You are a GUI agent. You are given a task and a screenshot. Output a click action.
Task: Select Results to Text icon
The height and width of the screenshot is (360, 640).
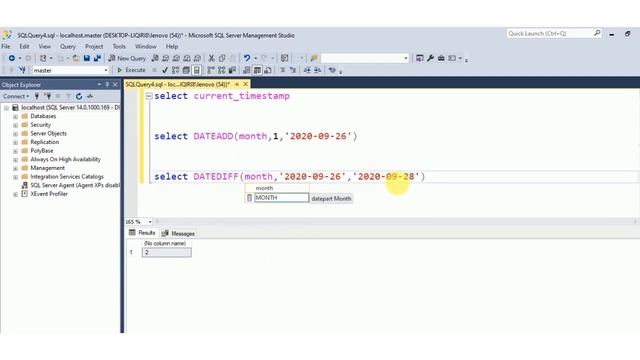point(246,70)
